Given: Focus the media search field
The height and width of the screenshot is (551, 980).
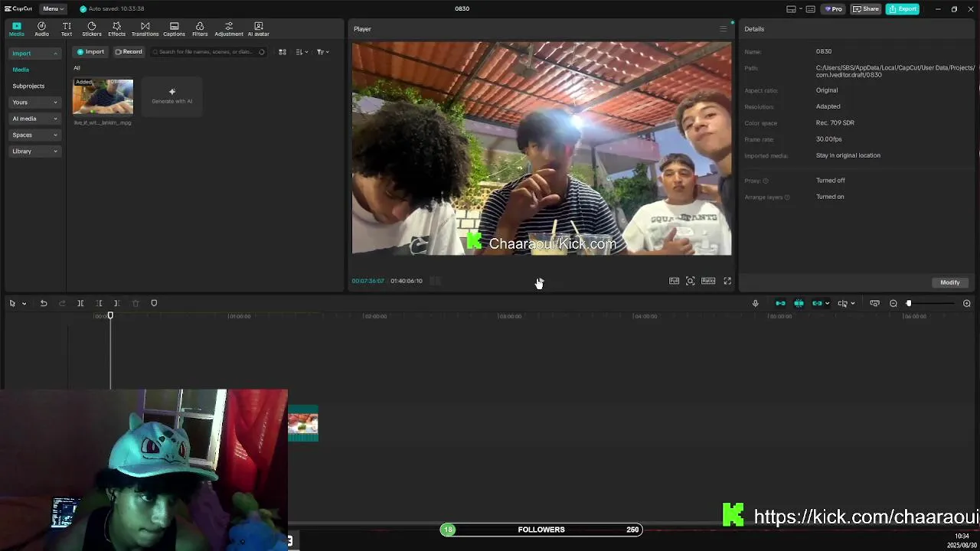Looking at the screenshot, I should 207,52.
